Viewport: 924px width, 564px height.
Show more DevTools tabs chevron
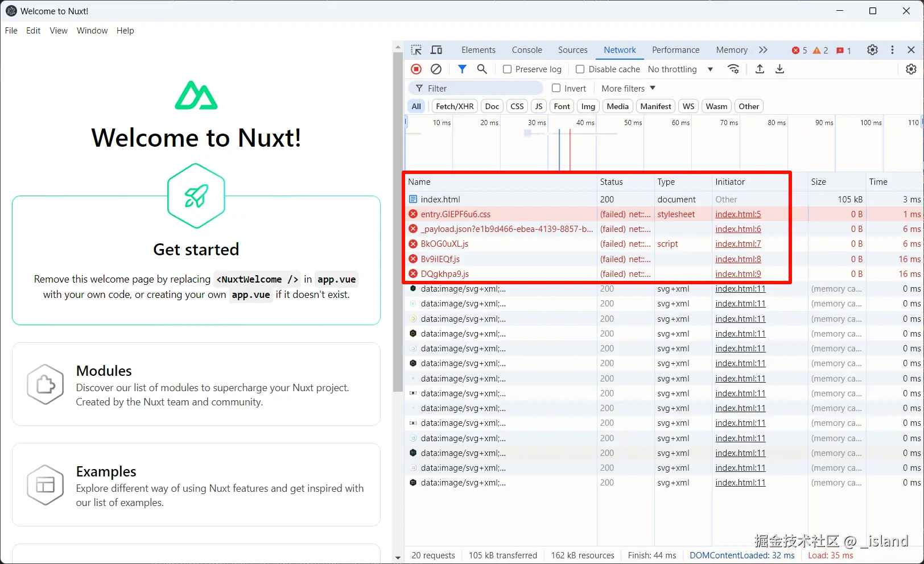click(763, 50)
